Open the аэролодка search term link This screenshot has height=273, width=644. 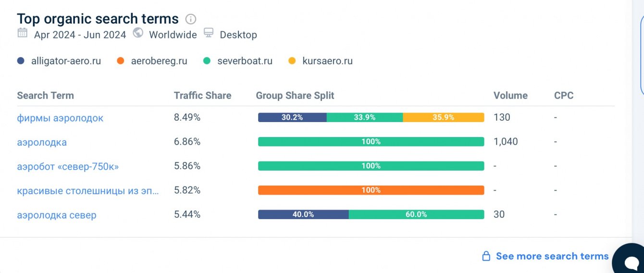point(42,142)
